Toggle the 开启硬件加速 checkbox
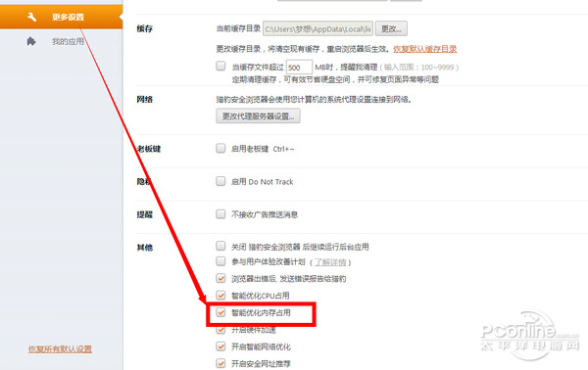 tap(220, 329)
